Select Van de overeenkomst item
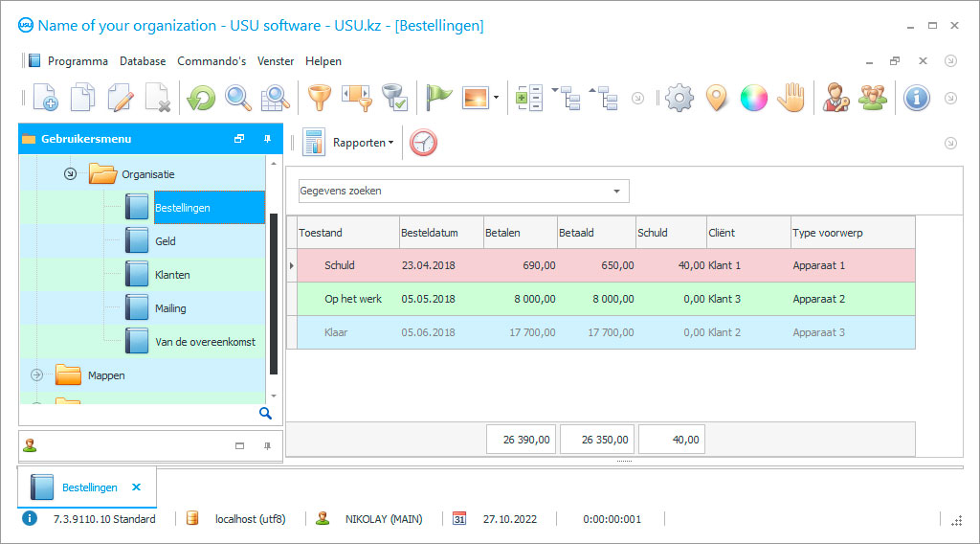 [x=205, y=342]
